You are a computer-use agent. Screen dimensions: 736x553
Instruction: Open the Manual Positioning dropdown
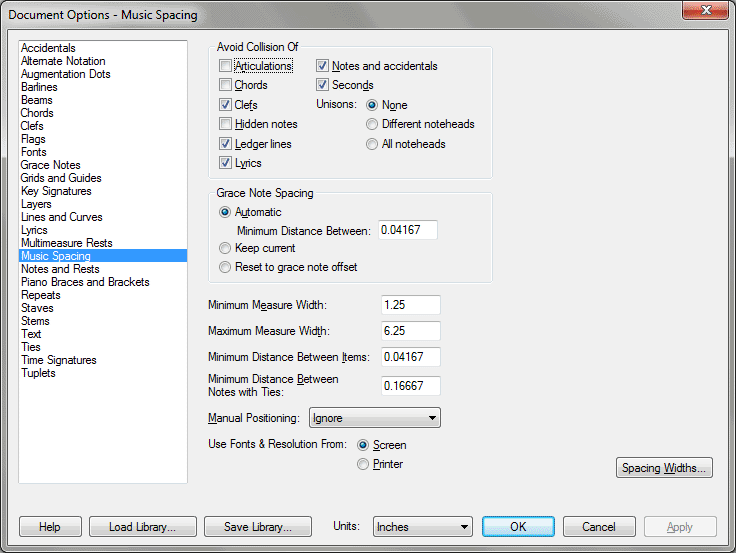[374, 418]
